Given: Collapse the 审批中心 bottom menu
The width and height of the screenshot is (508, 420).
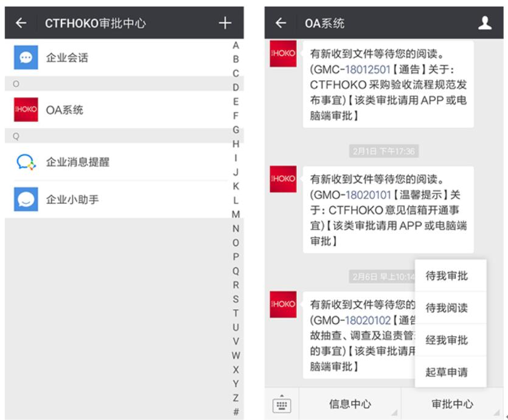Looking at the screenshot, I should point(452,404).
